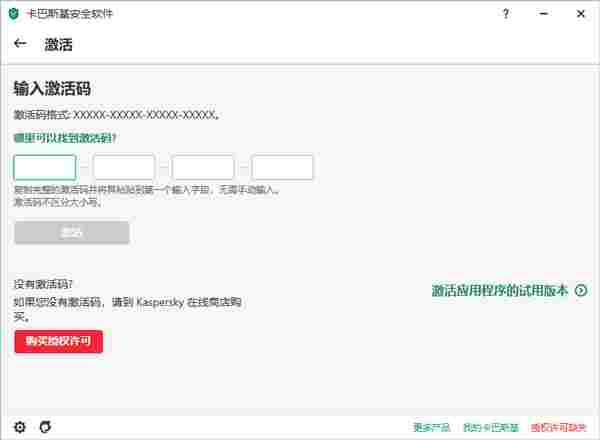The image size is (600, 440).
Task: Open settings with the gear icon
Action: point(20,427)
